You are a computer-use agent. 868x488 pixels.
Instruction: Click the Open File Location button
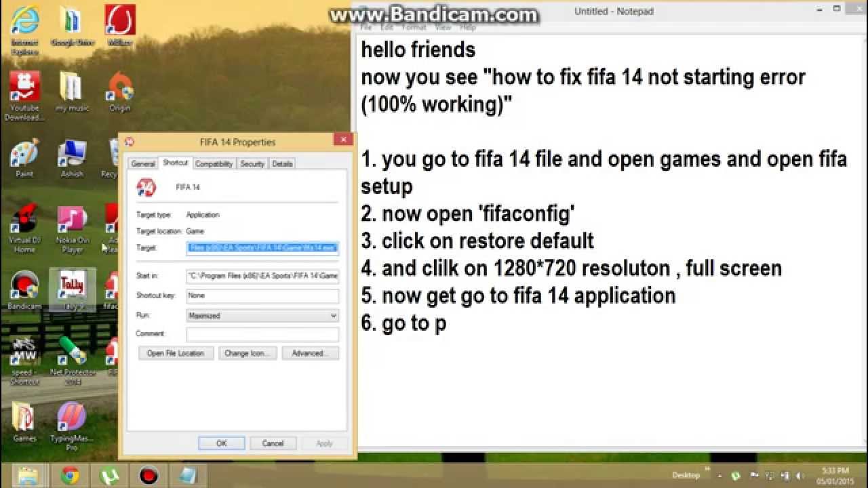[x=176, y=353]
